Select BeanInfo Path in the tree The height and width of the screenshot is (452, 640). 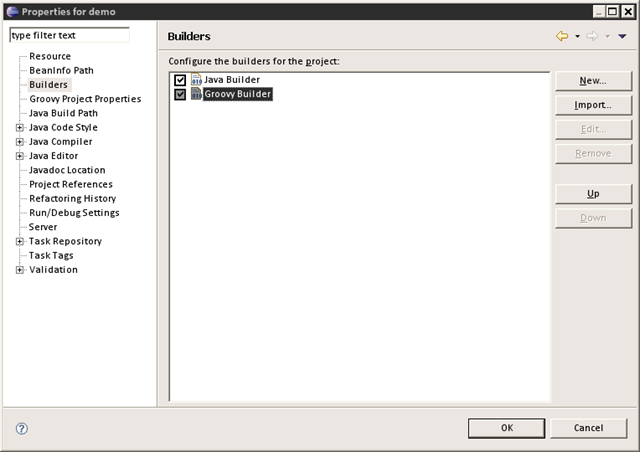pos(61,70)
